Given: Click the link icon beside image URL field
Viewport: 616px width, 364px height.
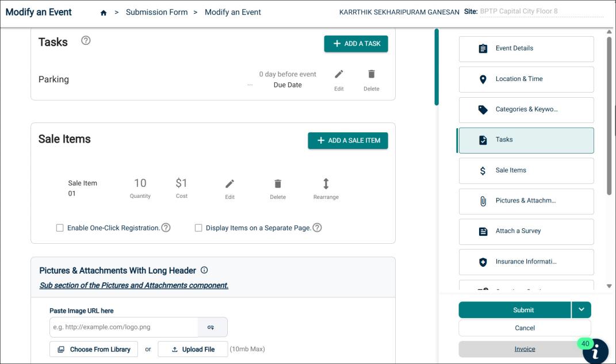Looking at the screenshot, I should coord(211,327).
